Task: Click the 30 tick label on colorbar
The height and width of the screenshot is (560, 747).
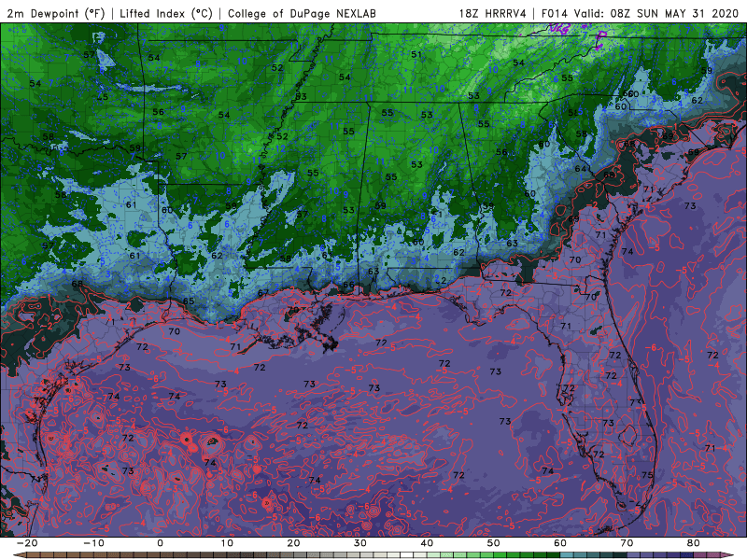Action: pyautogui.click(x=360, y=543)
